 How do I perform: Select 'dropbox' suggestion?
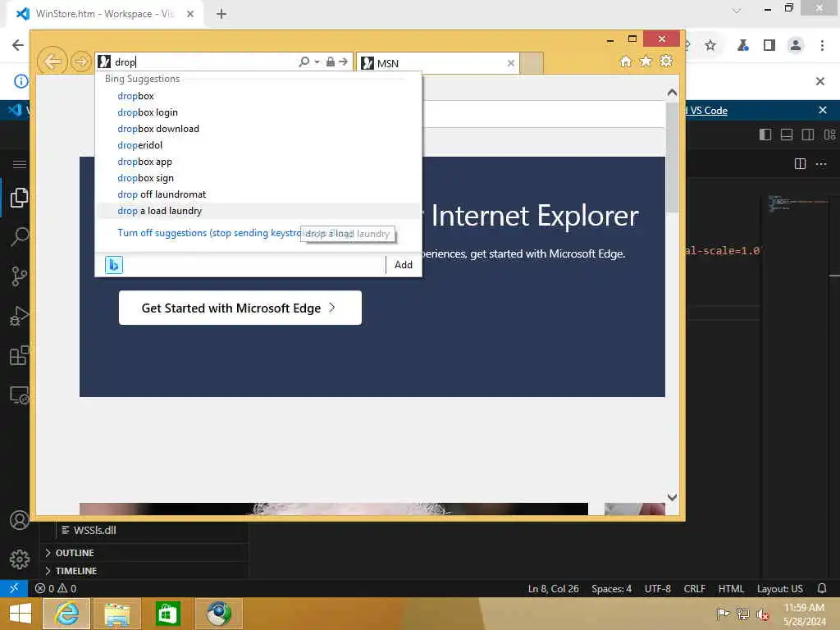258,96
